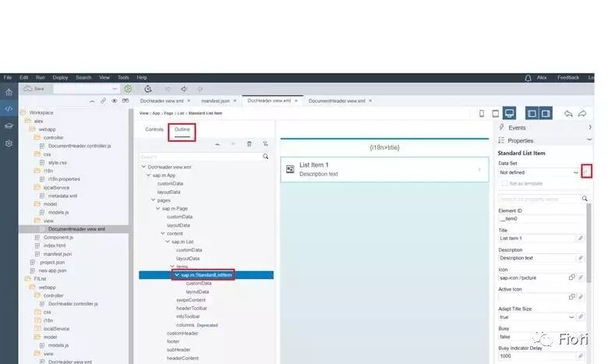Screen dimensions: 608x364
Task: Click the green Run button in toolbar
Action: click(x=128, y=89)
